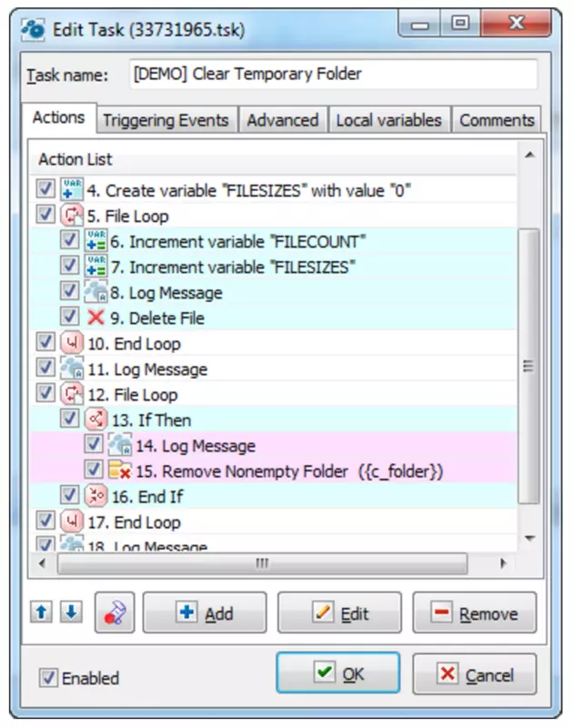Click the End If icon on row 16
This screenshot has height=728, width=573.
pos(96,496)
